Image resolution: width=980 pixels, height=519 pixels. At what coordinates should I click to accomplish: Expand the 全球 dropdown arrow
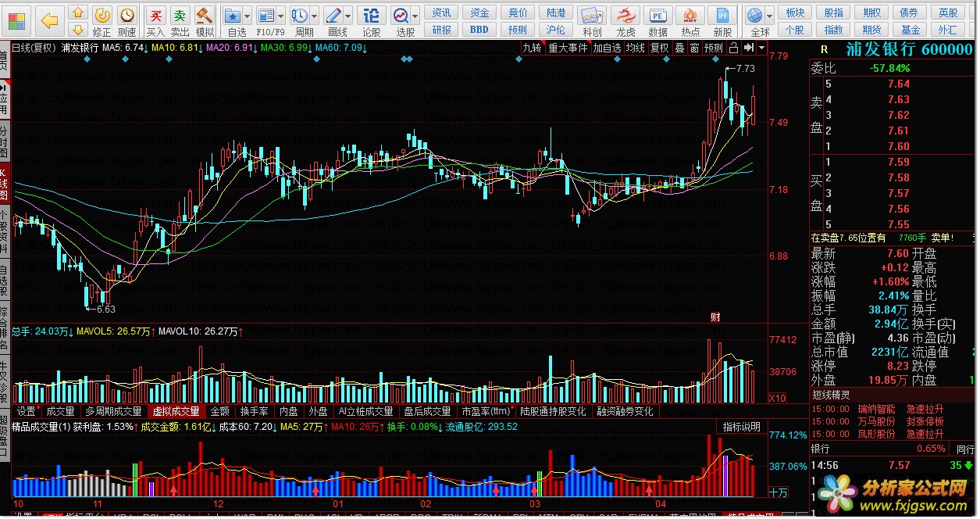pyautogui.click(x=769, y=16)
